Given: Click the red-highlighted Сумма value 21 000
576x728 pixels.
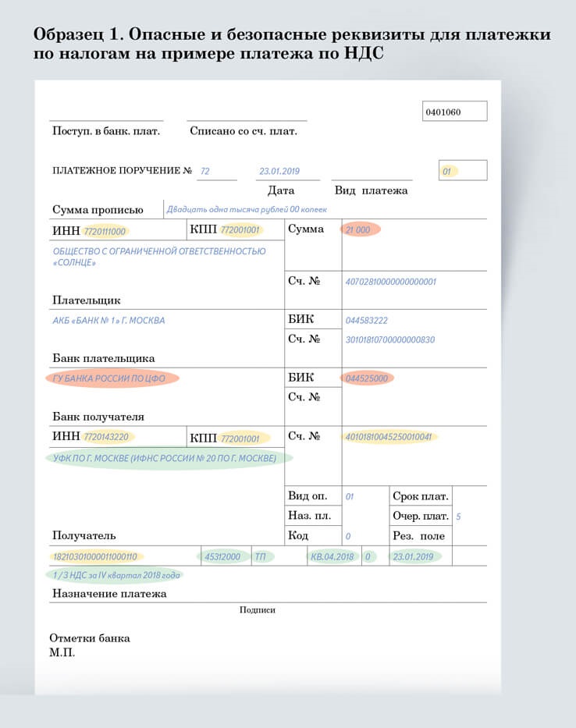Looking at the screenshot, I should pyautogui.click(x=358, y=229).
